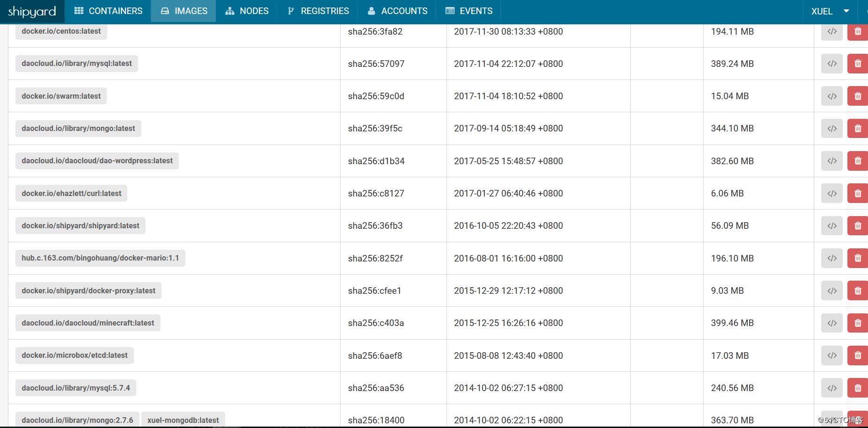View dao-wordpress:latest image history

point(832,161)
